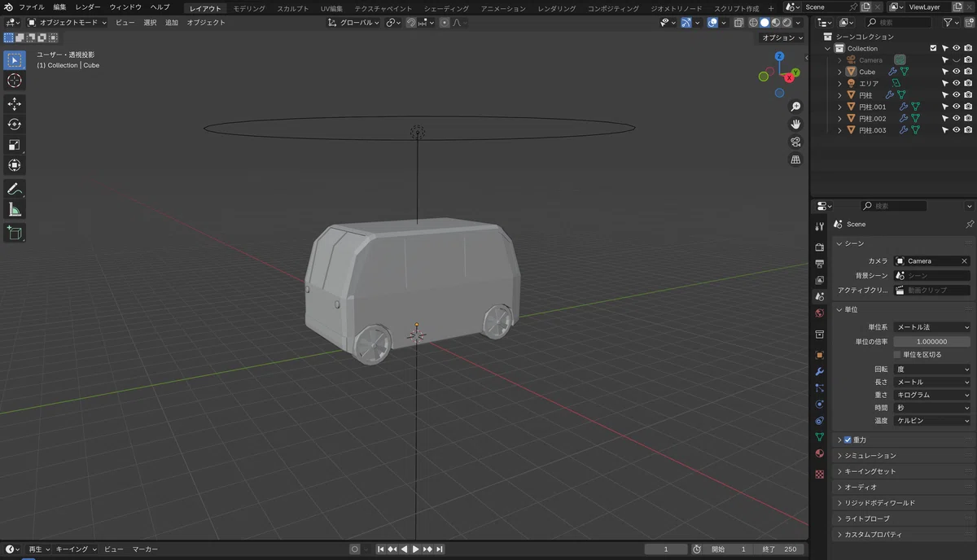Open the グローバル orientation dropdown
Screen dimensions: 977x560
(354, 23)
